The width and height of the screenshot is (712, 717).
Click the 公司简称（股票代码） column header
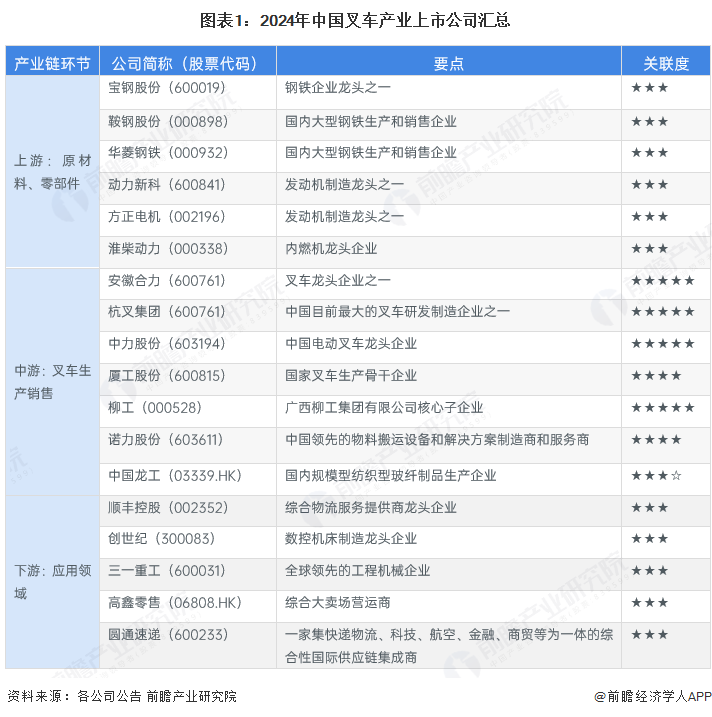pyautogui.click(x=188, y=61)
